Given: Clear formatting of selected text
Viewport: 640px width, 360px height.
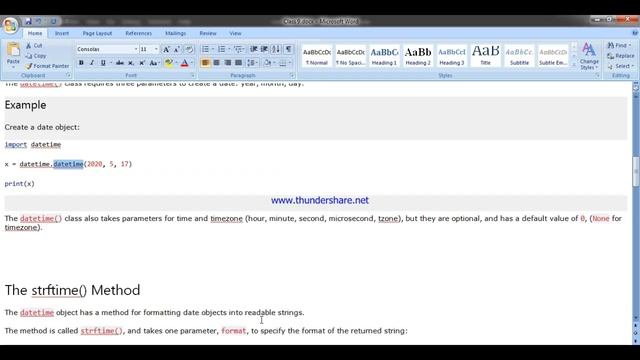Looking at the screenshot, I should tap(189, 49).
